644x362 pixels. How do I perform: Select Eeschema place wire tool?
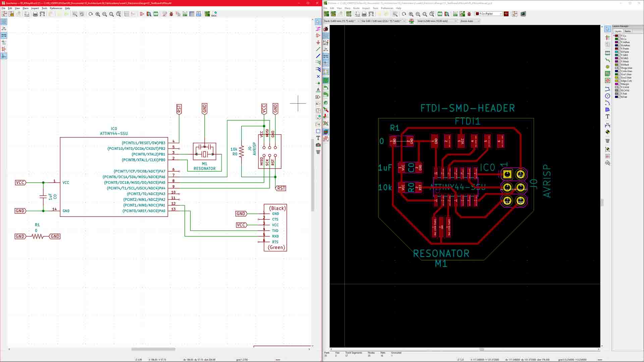(318, 49)
